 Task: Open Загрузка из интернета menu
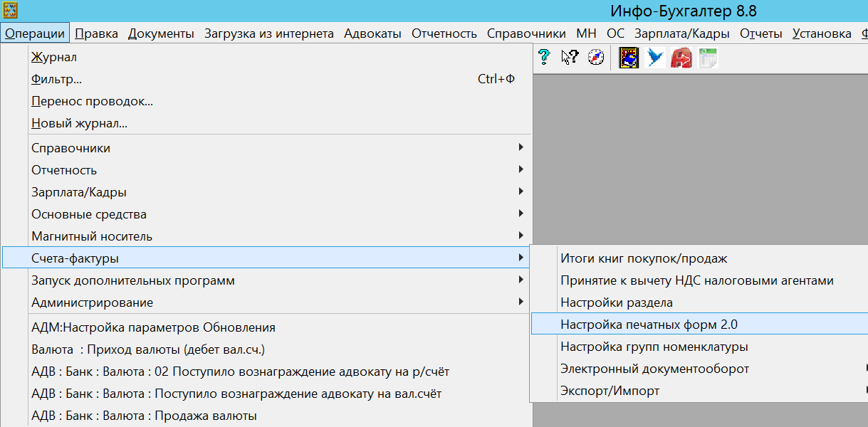point(269,33)
